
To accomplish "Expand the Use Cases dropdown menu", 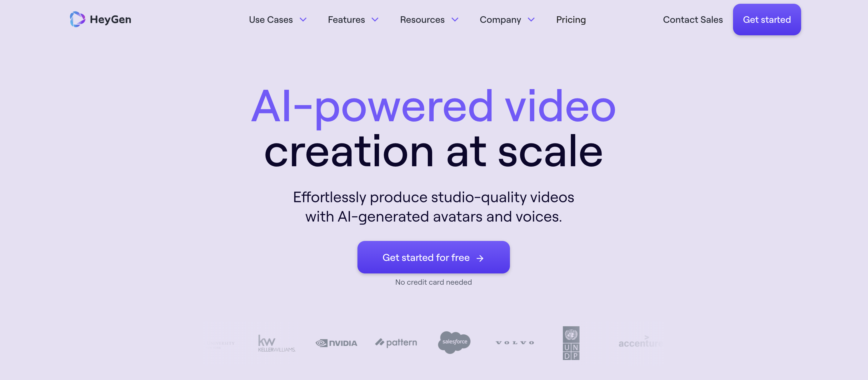I will click(x=277, y=19).
